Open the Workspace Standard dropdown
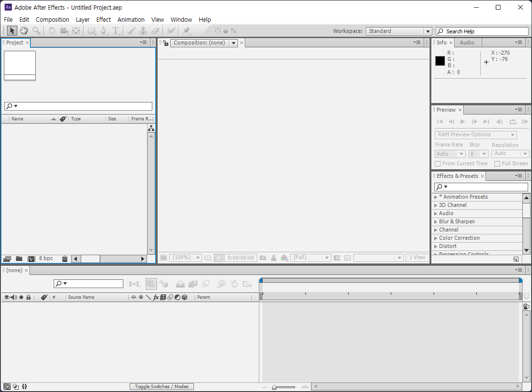532x392 pixels. [399, 31]
